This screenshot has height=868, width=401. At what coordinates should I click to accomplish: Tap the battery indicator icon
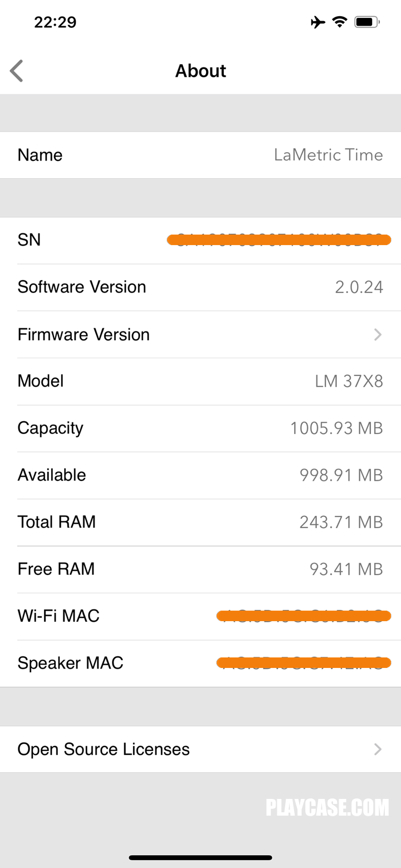(366, 22)
